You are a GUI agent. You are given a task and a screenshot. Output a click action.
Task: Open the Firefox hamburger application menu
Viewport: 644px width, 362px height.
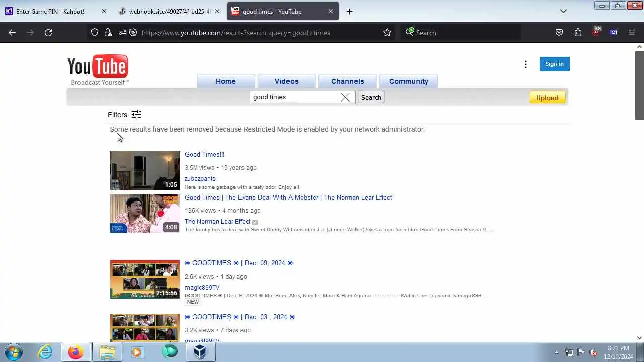click(632, 33)
